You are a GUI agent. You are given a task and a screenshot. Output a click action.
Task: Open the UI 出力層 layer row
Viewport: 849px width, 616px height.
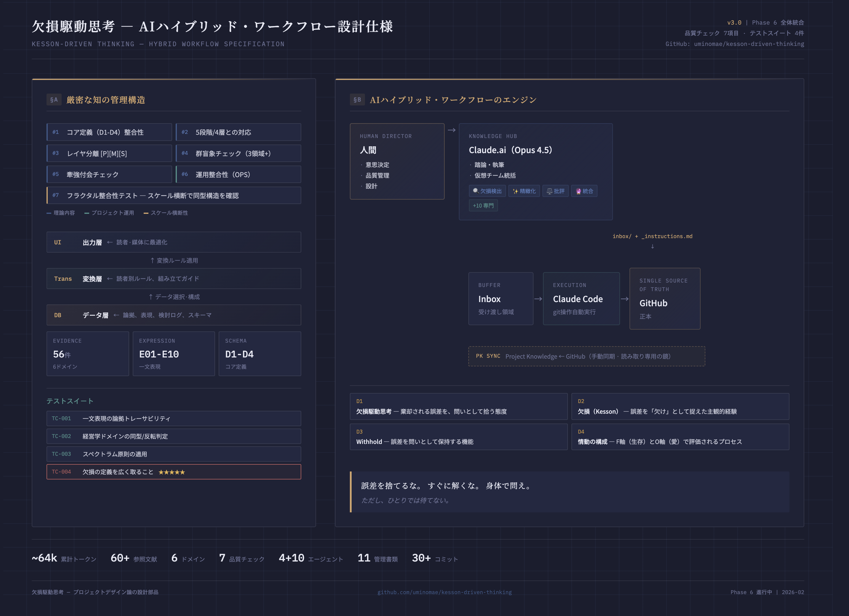(174, 242)
